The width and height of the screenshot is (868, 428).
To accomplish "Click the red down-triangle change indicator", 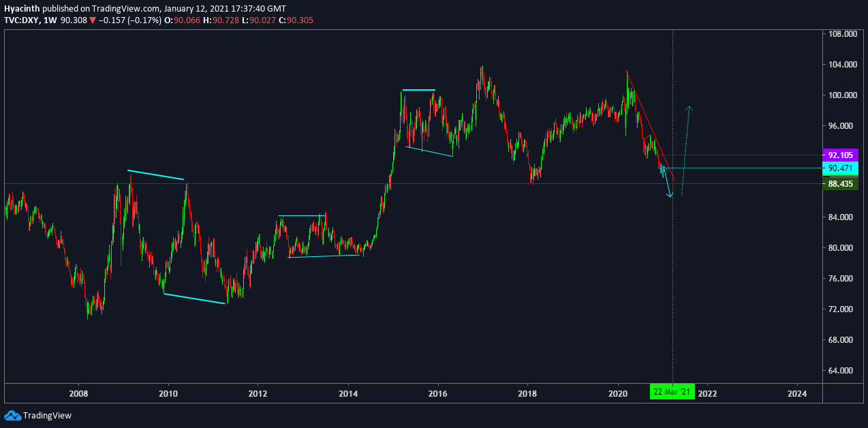I will (x=93, y=20).
